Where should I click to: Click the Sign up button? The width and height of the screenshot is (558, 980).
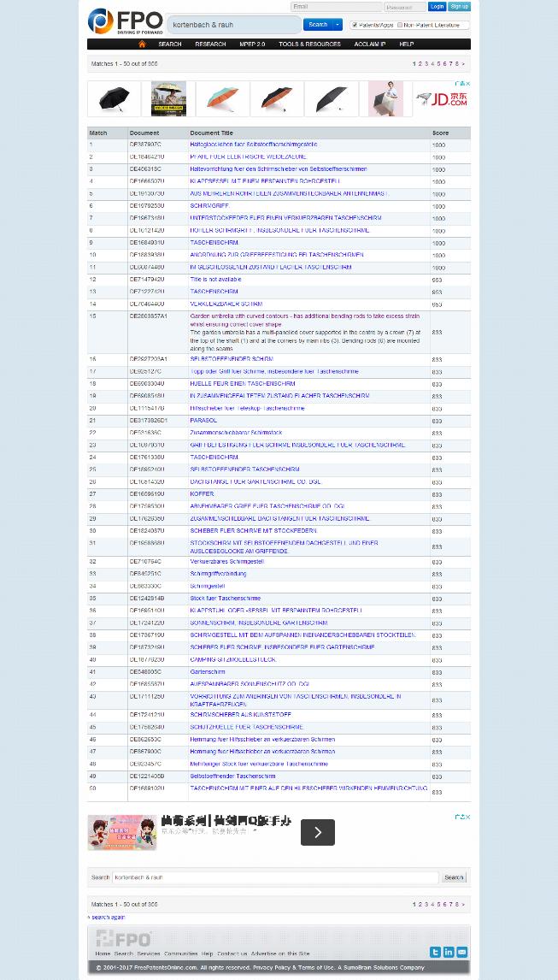point(459,6)
